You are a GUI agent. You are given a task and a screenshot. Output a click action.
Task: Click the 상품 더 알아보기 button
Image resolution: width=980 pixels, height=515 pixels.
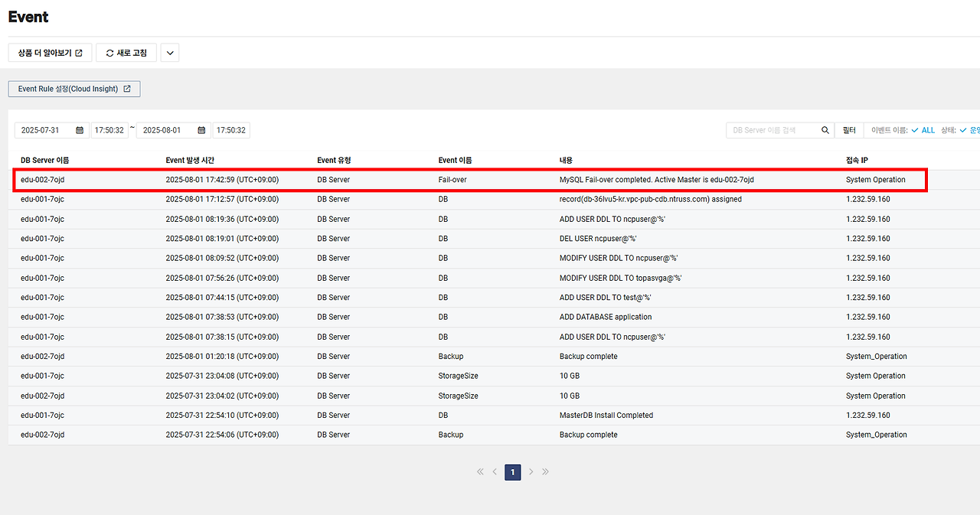[50, 53]
